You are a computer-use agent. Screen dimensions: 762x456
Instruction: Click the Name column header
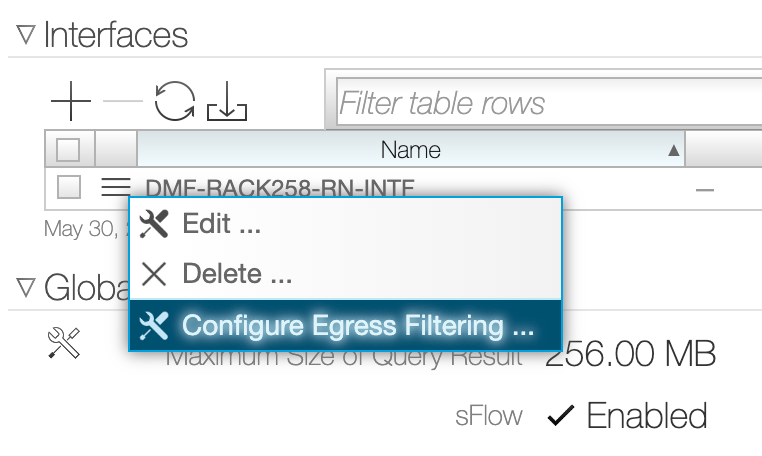point(411,150)
